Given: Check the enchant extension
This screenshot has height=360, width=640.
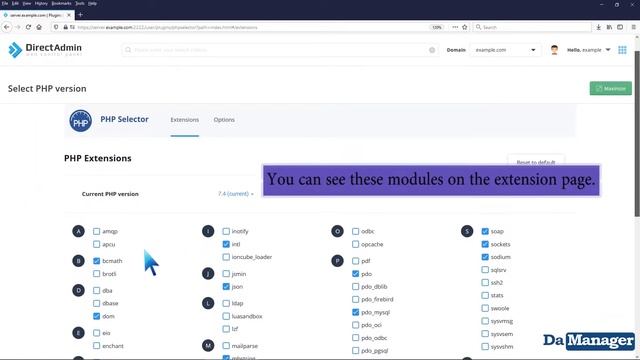Looking at the screenshot, I should [96, 346].
